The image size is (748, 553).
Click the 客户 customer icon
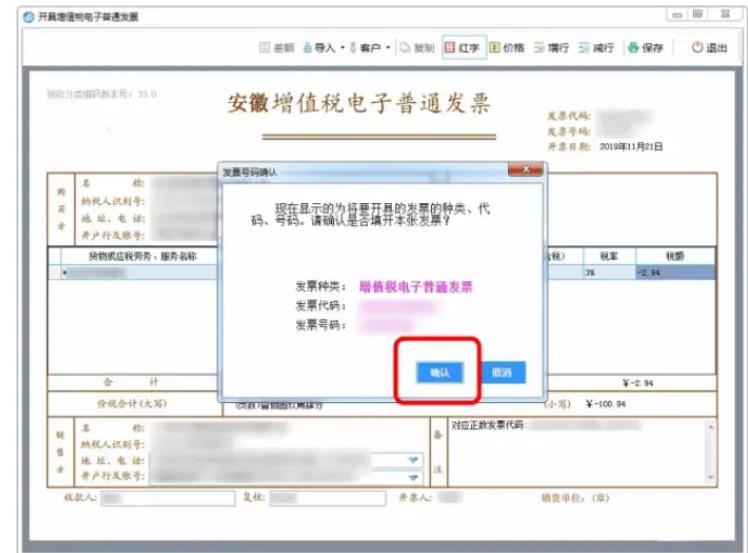click(353, 47)
